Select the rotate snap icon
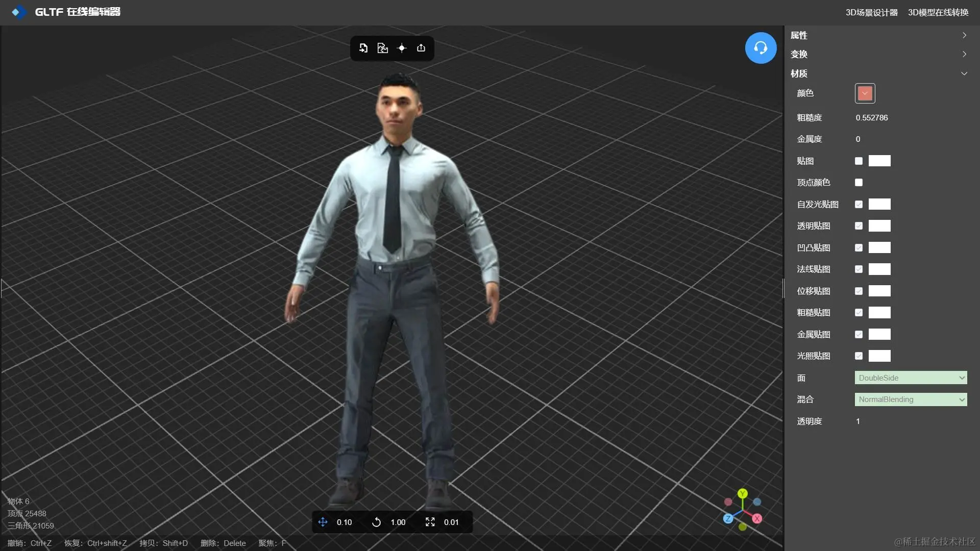 376,522
